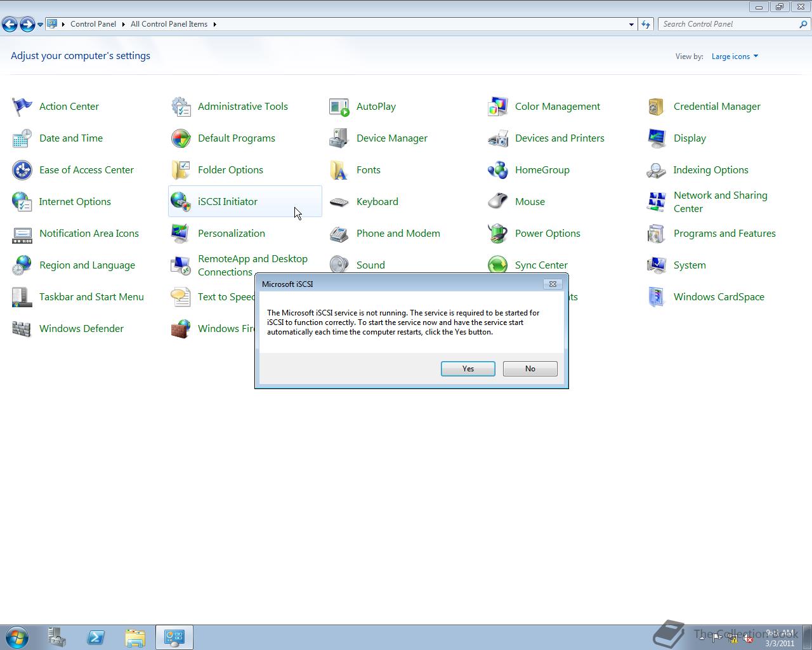The width and height of the screenshot is (812, 650).
Task: Open the AutoPlay icon
Action: [339, 106]
